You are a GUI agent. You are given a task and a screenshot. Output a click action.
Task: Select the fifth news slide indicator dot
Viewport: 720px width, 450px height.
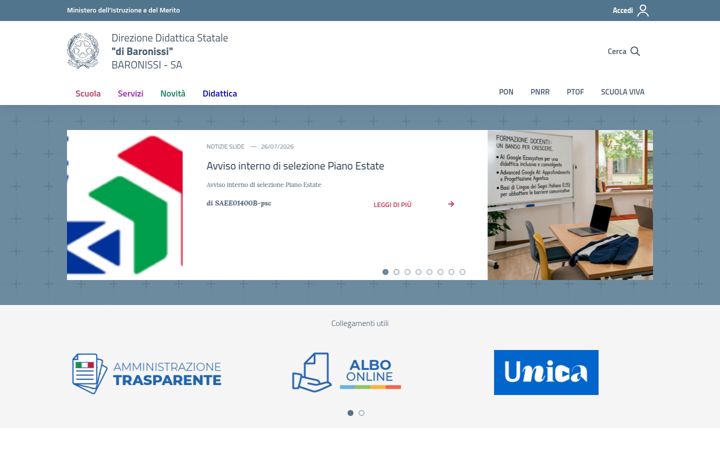(x=429, y=272)
